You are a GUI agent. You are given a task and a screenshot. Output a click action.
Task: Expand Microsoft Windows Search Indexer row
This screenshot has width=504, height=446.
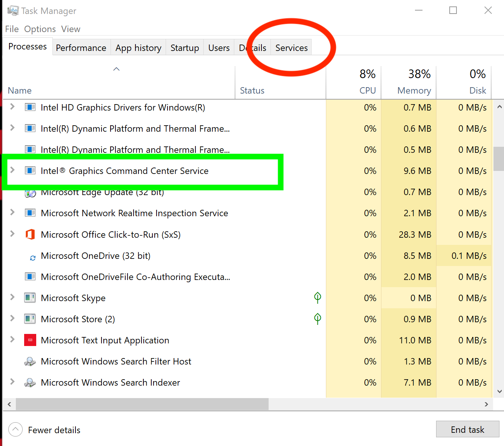coord(12,382)
